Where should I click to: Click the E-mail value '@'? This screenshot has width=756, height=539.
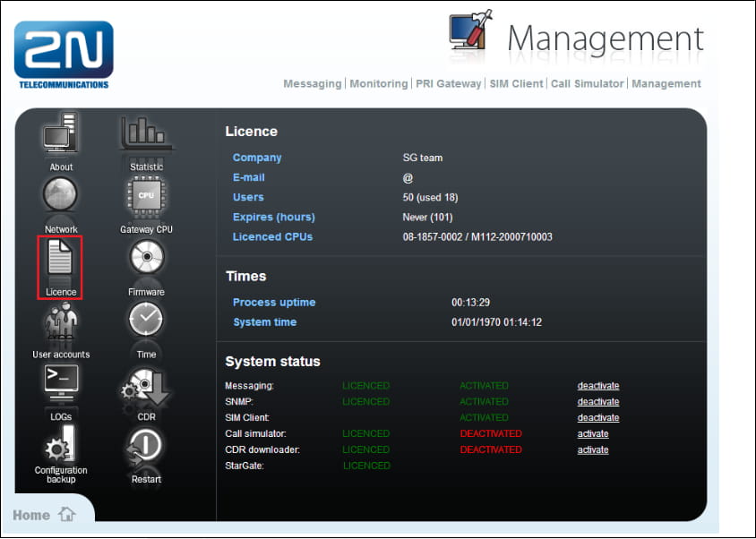point(408,178)
